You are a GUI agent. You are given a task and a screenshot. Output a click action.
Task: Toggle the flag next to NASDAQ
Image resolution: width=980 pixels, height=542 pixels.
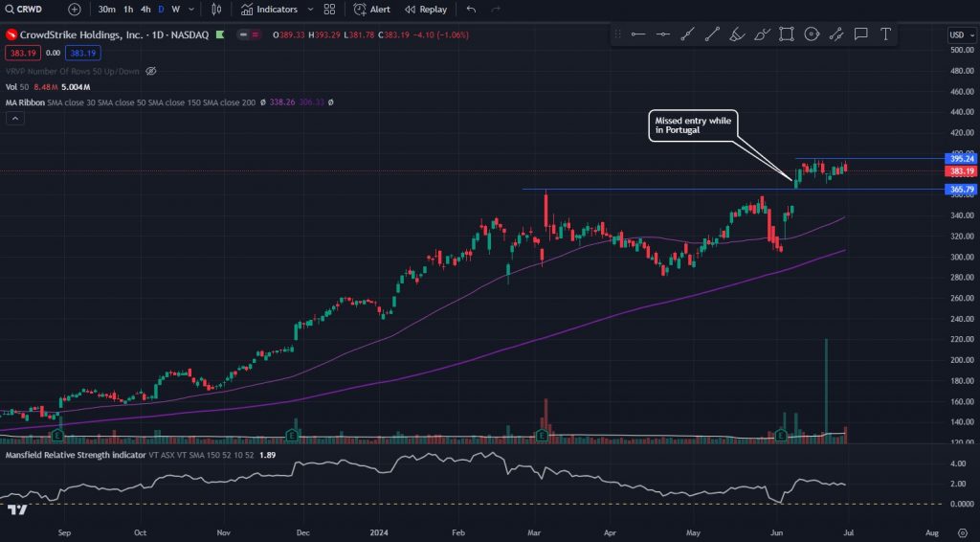220,35
